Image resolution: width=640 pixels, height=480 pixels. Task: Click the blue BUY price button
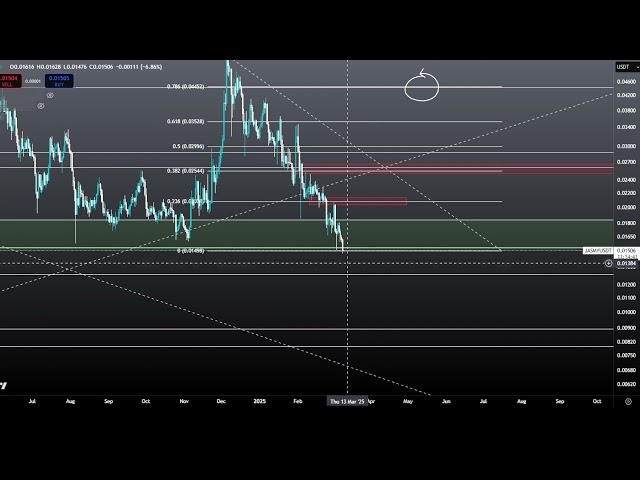coord(58,80)
